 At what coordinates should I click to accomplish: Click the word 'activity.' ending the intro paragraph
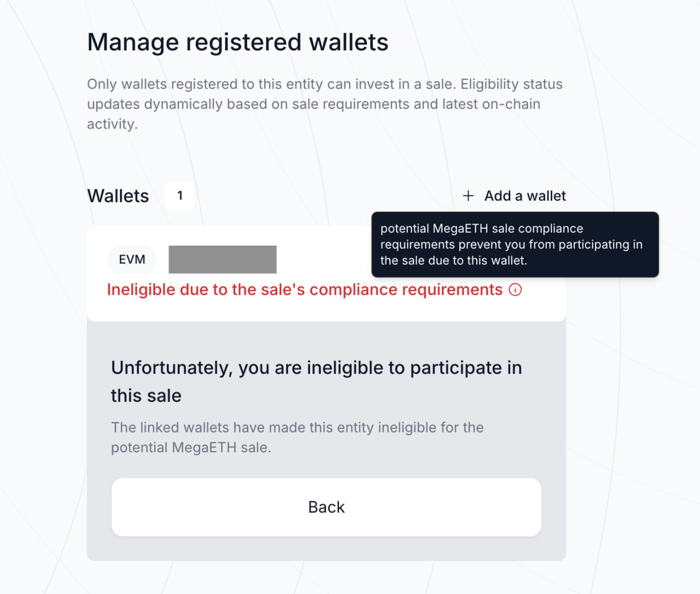tap(112, 124)
